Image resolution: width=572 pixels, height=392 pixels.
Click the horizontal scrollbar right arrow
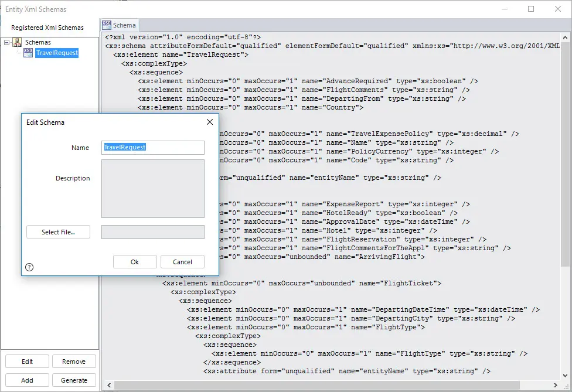click(555, 385)
